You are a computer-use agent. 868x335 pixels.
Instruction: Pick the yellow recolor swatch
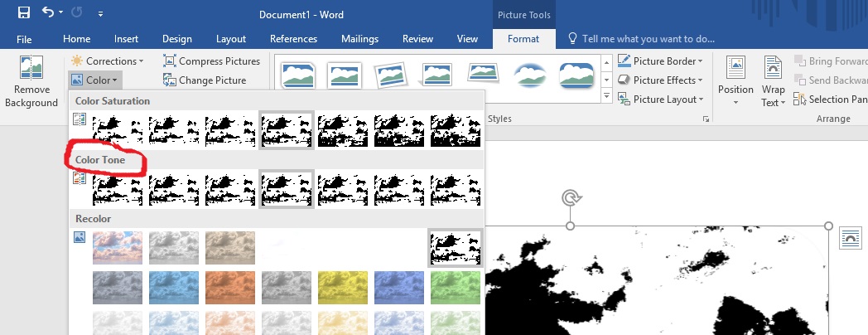click(x=343, y=287)
